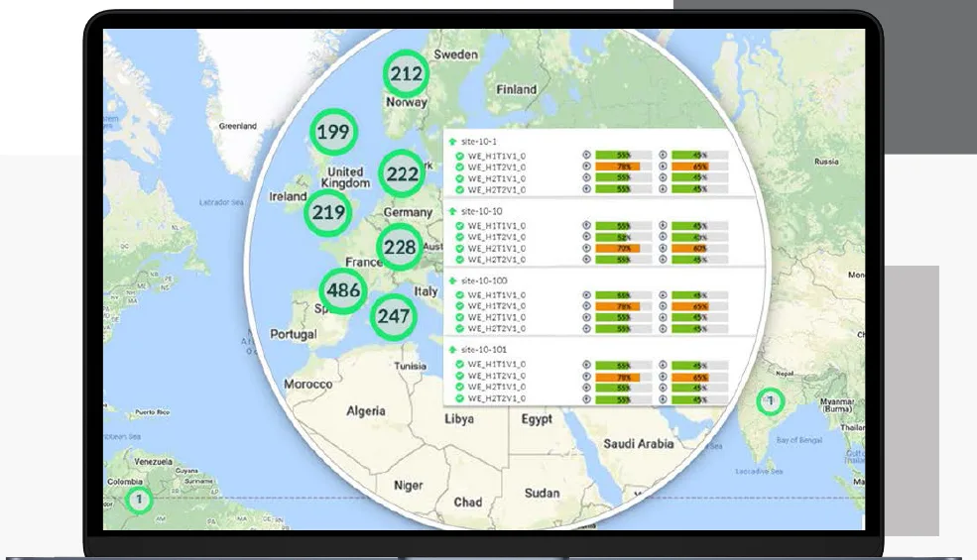Open the site-10-10 header

(x=482, y=212)
